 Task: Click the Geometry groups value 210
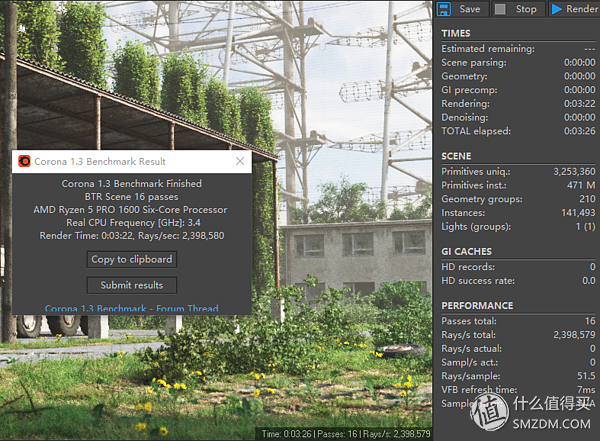[x=587, y=199]
